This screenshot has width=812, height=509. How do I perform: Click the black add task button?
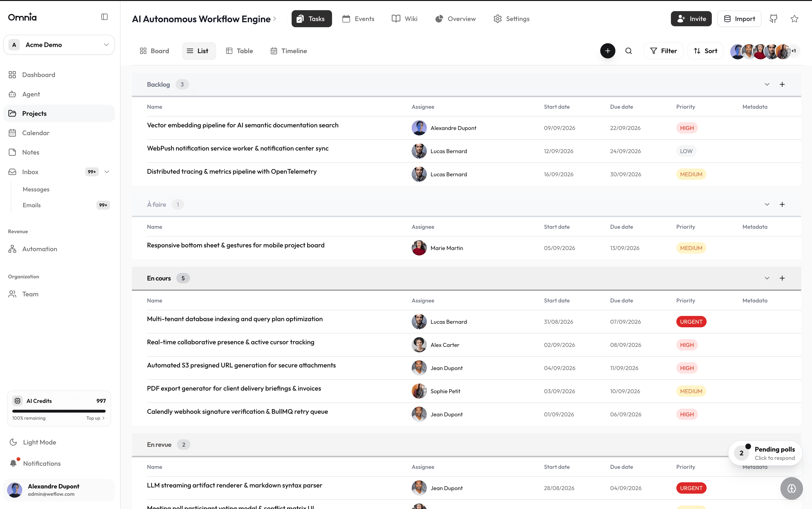pyautogui.click(x=608, y=51)
